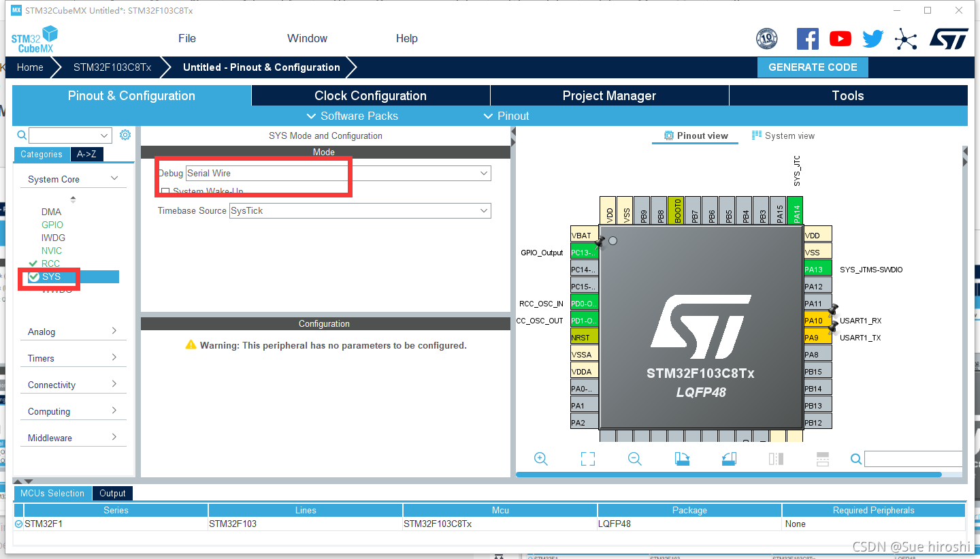The height and width of the screenshot is (559, 980).
Task: Rotate the chip clockwise
Action: click(x=682, y=459)
